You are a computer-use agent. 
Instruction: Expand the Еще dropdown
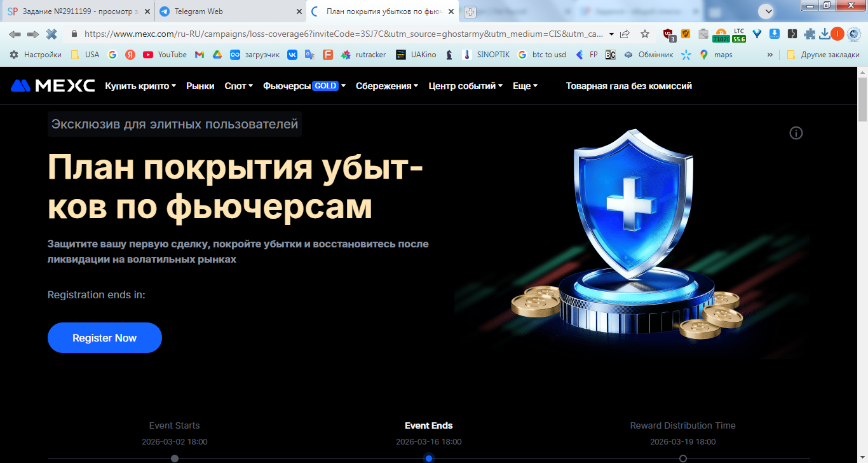click(x=526, y=86)
